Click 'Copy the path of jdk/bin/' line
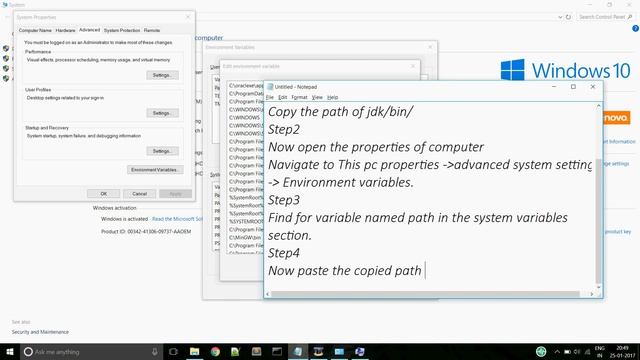This screenshot has width=640, height=360. pyautogui.click(x=340, y=112)
